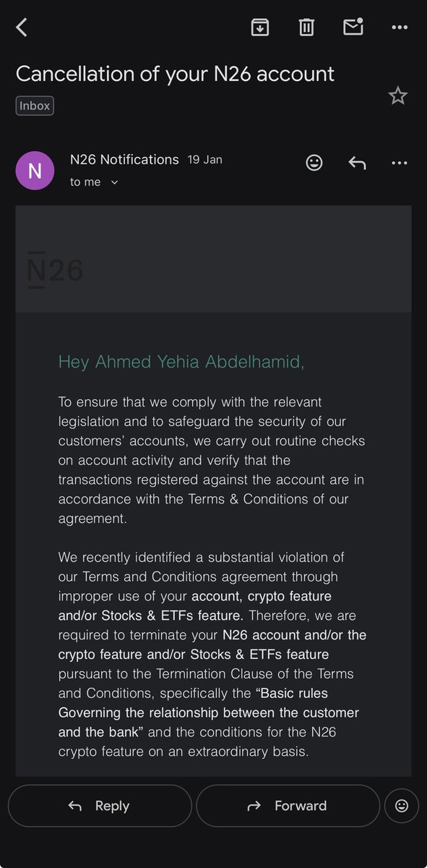Mark email as unread with the envelope icon

353,27
